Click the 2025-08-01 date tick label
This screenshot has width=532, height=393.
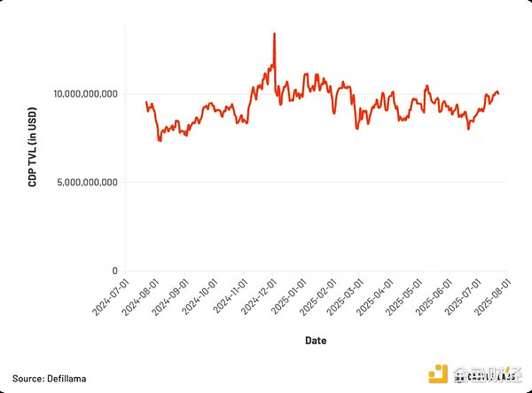(x=489, y=296)
